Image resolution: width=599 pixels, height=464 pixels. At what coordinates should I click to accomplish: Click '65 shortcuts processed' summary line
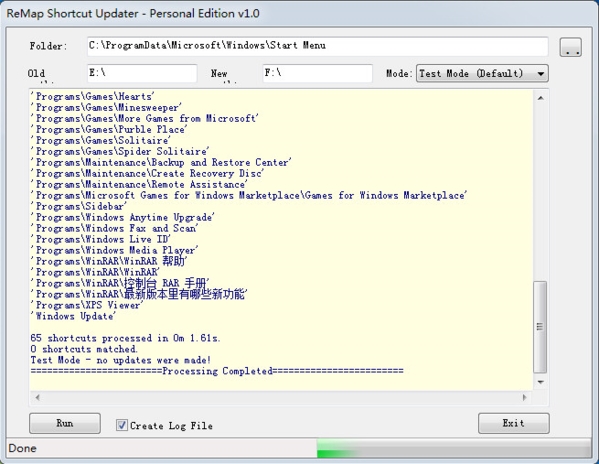tap(125, 338)
